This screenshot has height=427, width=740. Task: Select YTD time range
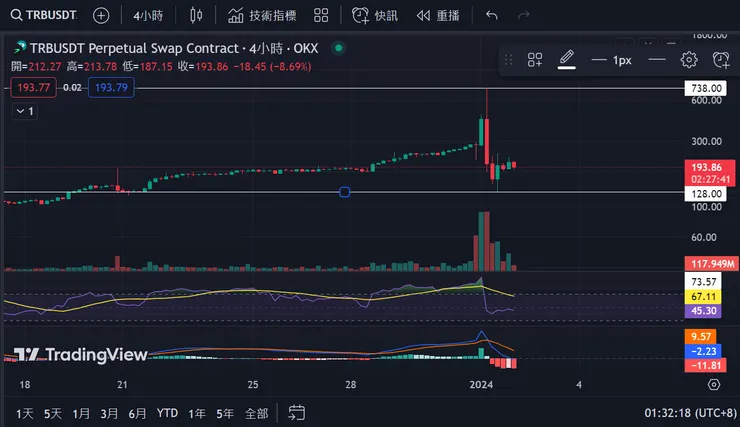click(x=167, y=413)
